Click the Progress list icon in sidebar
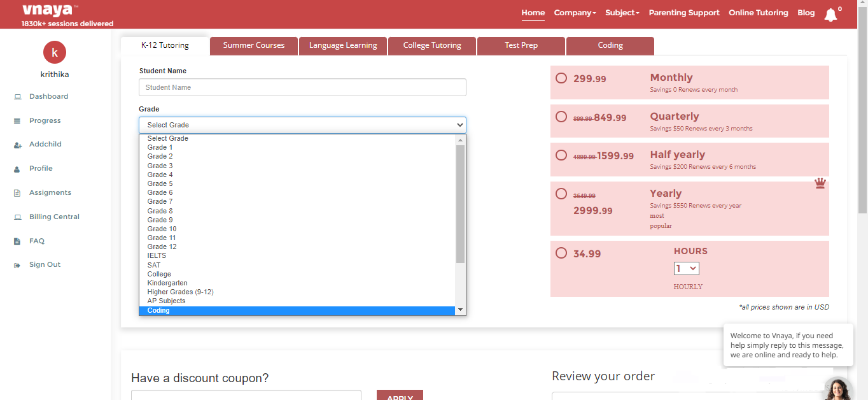The image size is (868, 400). click(x=17, y=121)
